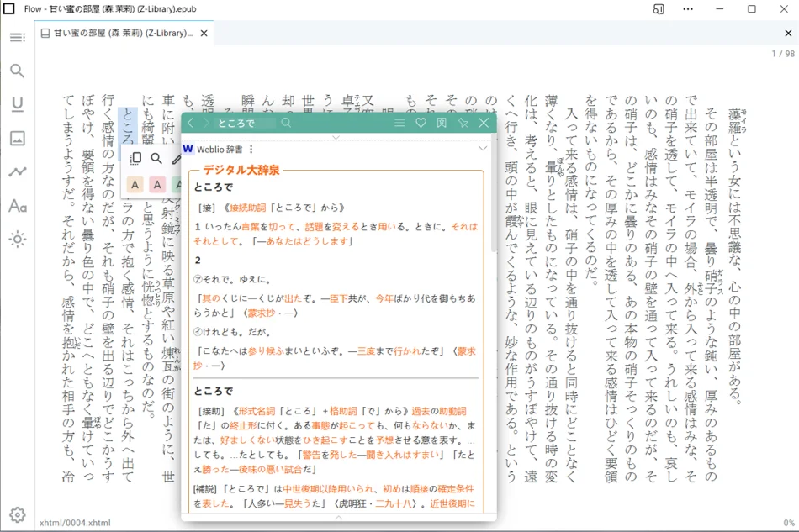Open the reader mode icon in title bar
Viewport: 799px width, 532px height.
click(659, 9)
